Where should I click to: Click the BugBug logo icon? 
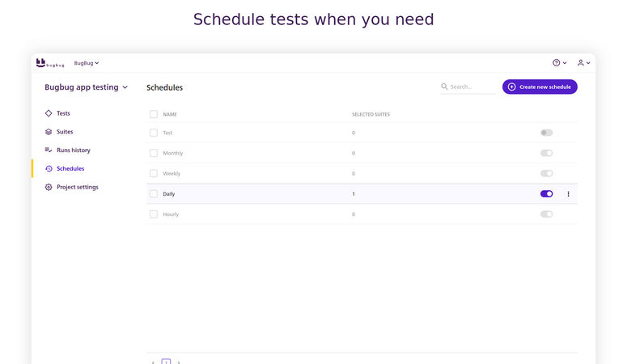pos(50,63)
